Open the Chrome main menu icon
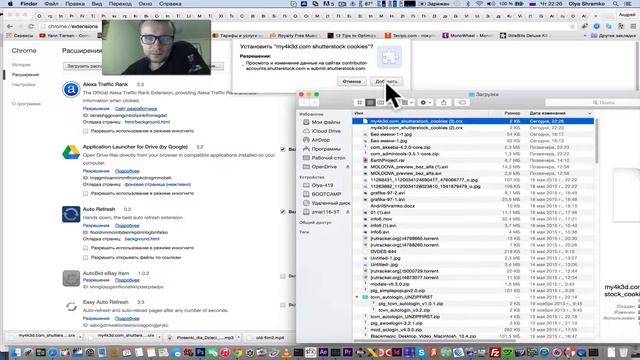The width and height of the screenshot is (640, 360). coord(633,26)
